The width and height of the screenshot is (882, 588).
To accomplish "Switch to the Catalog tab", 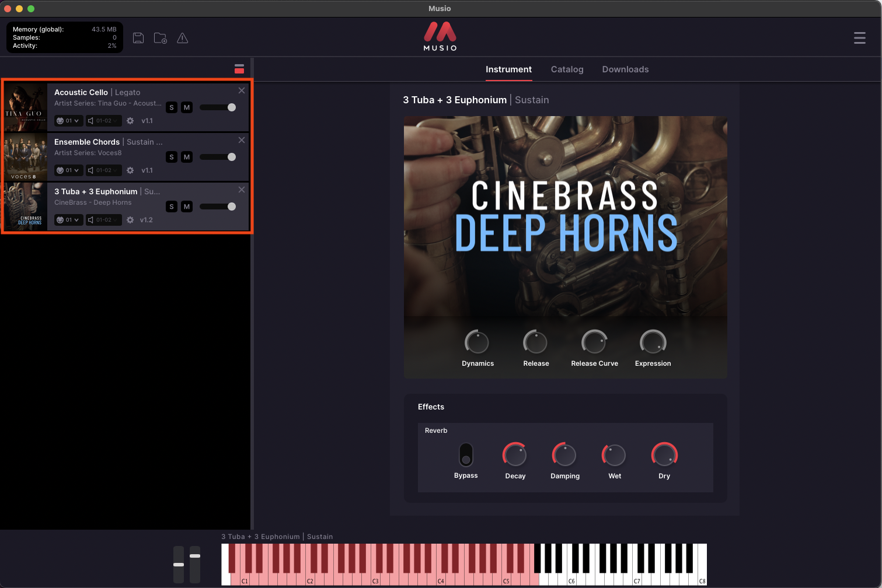I will click(x=567, y=69).
